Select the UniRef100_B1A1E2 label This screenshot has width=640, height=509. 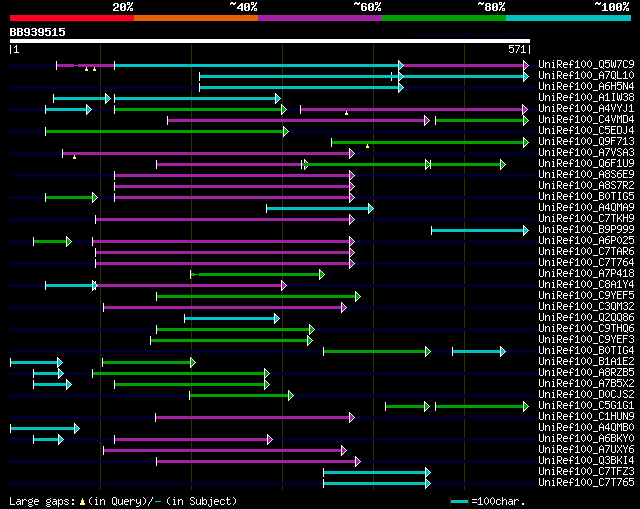click(586, 362)
